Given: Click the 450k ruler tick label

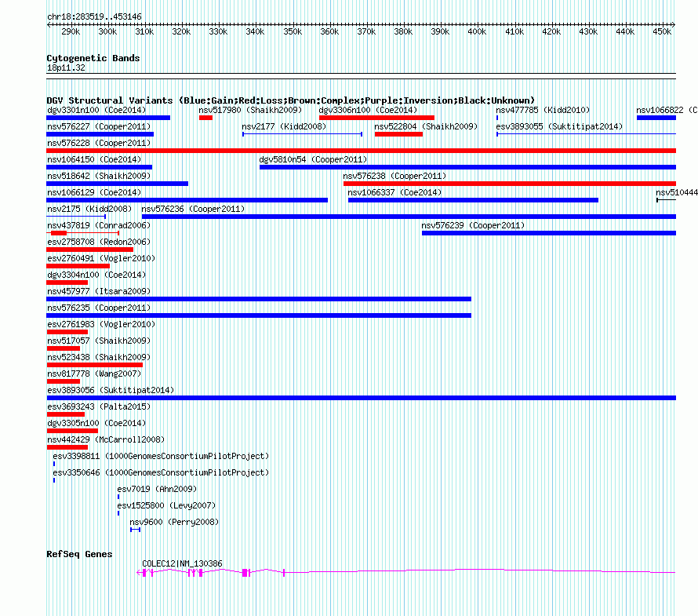Looking at the screenshot, I should [x=662, y=31].
